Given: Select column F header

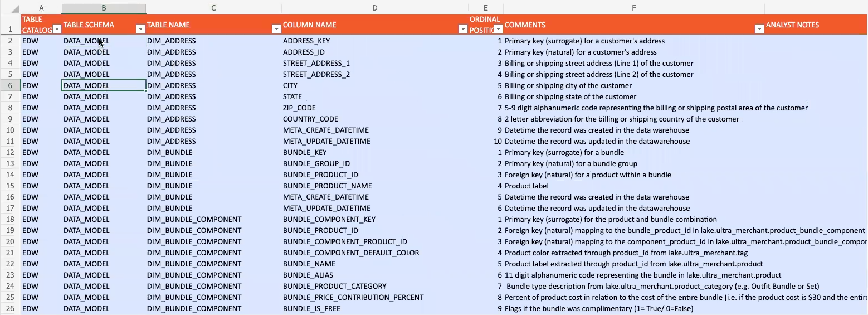Looking at the screenshot, I should point(634,8).
